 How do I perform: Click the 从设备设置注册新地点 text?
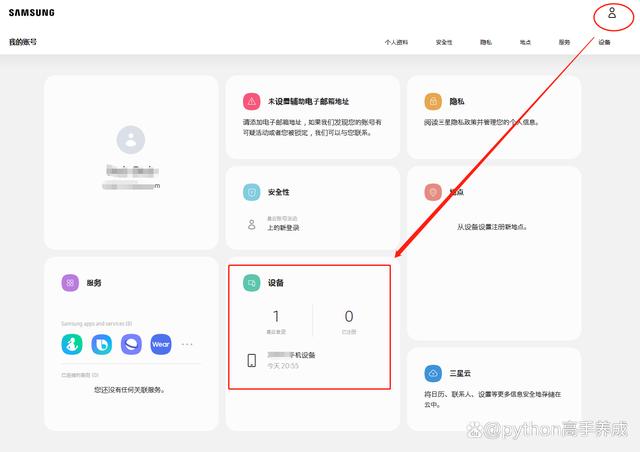click(x=492, y=227)
